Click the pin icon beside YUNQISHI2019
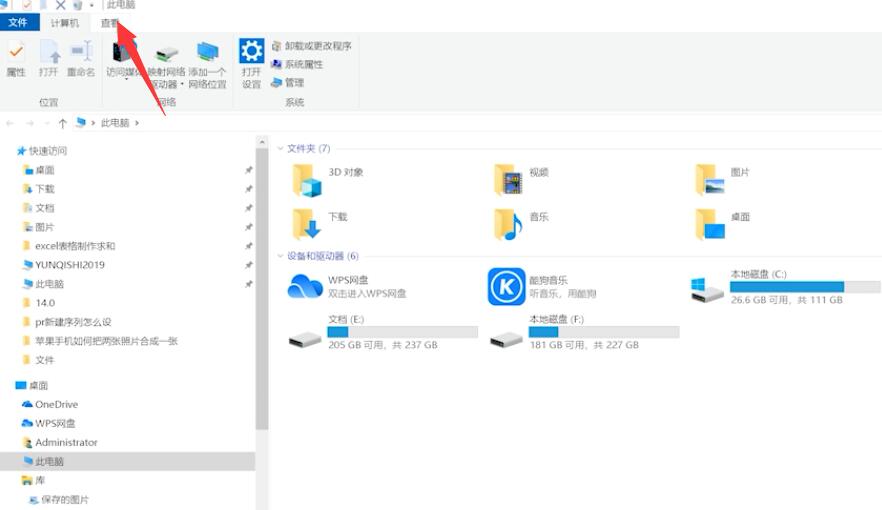Image resolution: width=882 pixels, height=510 pixels. [x=249, y=265]
